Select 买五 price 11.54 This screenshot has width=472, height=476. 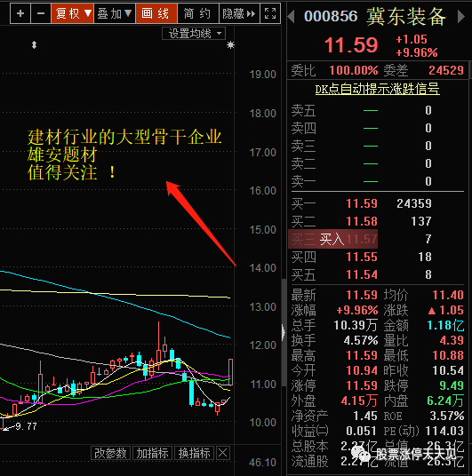coord(362,274)
